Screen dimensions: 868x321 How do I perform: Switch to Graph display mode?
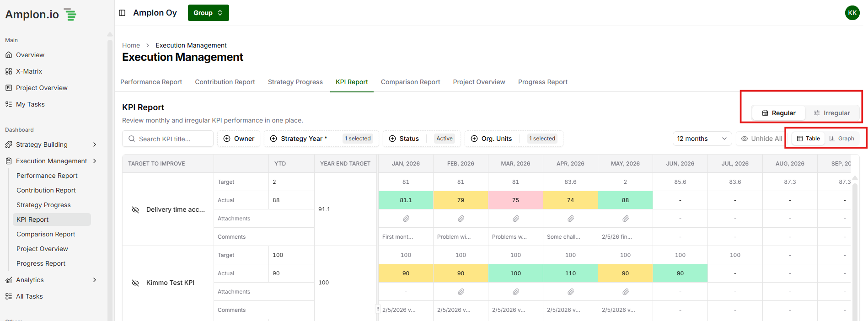(841, 139)
